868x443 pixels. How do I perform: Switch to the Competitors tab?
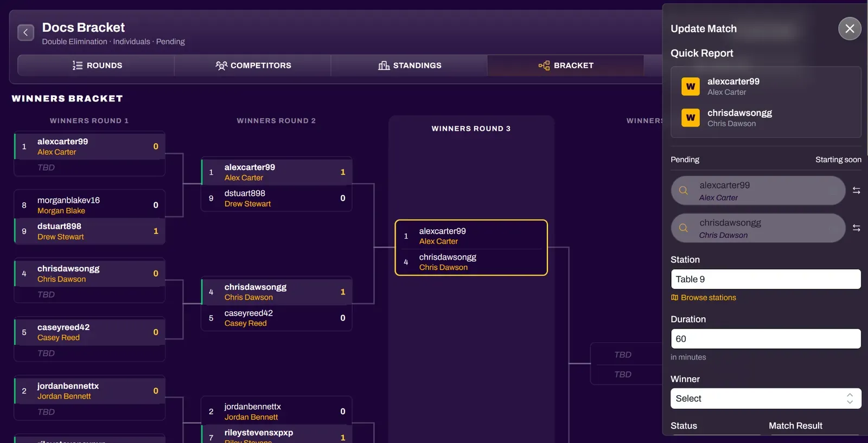pyautogui.click(x=253, y=66)
